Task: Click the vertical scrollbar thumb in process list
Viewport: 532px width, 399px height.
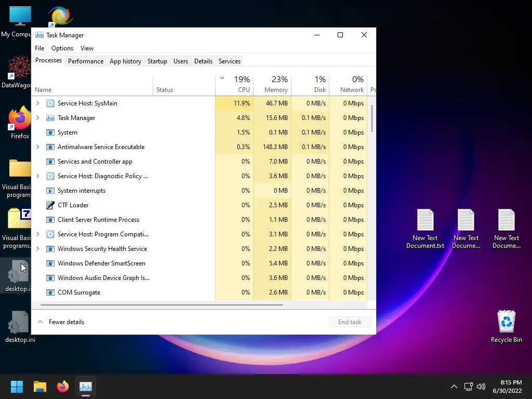Action: click(372, 118)
